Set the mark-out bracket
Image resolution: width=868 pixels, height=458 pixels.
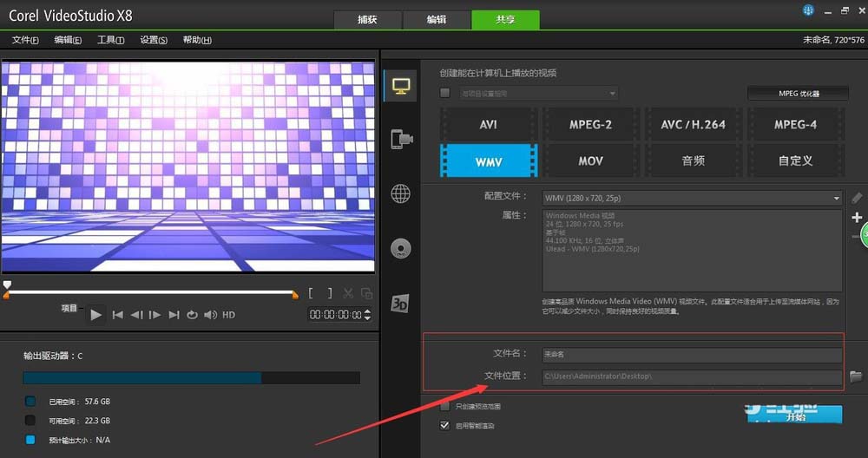[x=330, y=293]
